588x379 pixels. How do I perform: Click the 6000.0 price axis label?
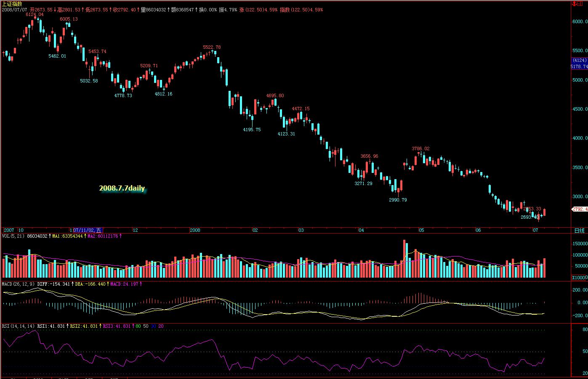pos(580,21)
